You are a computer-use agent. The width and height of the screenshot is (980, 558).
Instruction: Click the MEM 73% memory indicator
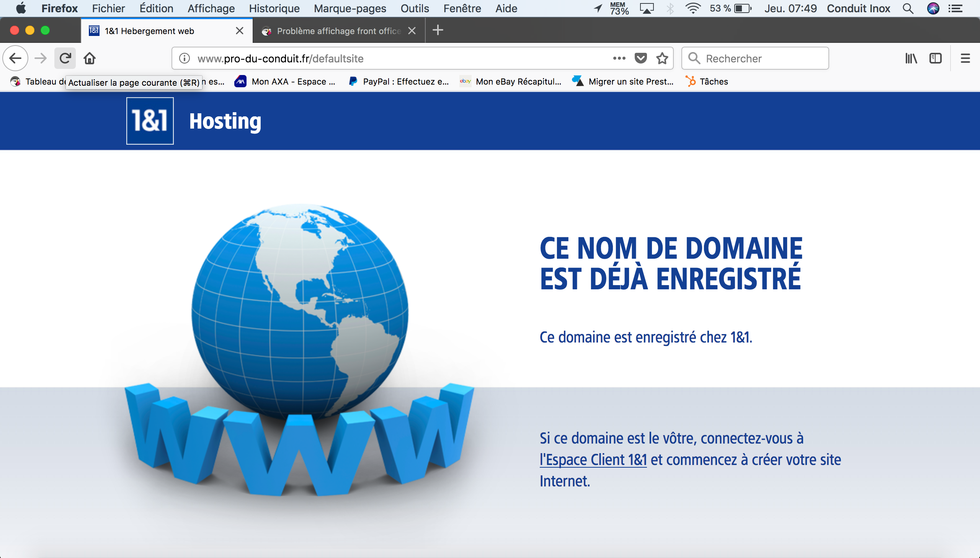tap(620, 8)
